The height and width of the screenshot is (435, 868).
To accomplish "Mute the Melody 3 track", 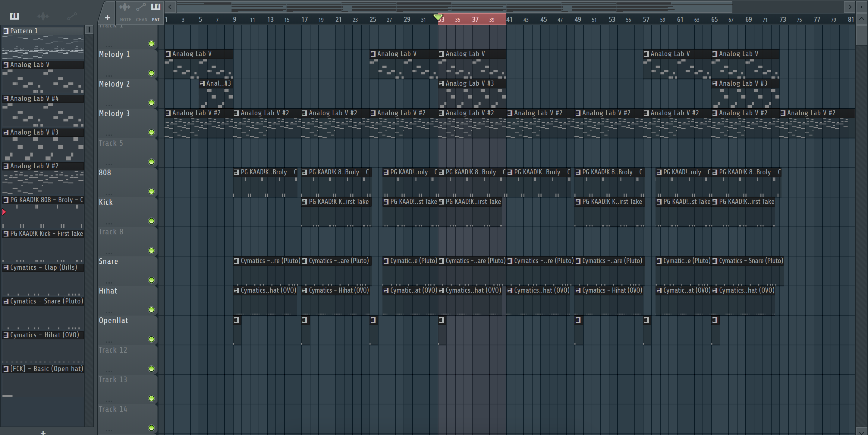I will tap(152, 132).
